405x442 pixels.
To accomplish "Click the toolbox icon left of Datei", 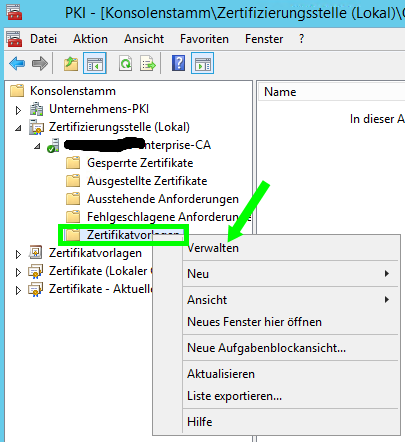I will tap(14, 39).
